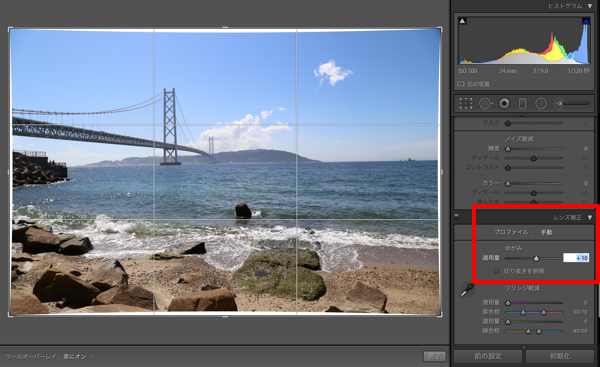Check the 切り抜きを制限 checkbox
This screenshot has height=367, width=600.
click(497, 271)
